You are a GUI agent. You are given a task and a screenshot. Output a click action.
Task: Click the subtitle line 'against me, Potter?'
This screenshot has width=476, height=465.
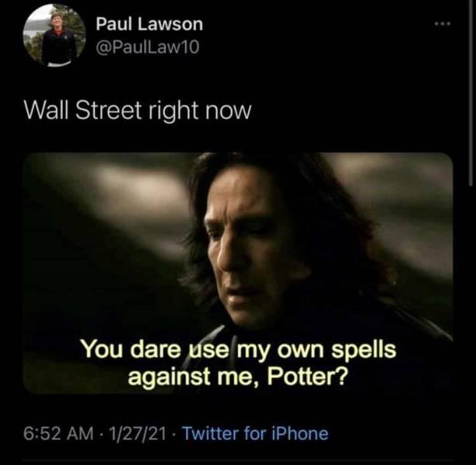pyautogui.click(x=238, y=377)
